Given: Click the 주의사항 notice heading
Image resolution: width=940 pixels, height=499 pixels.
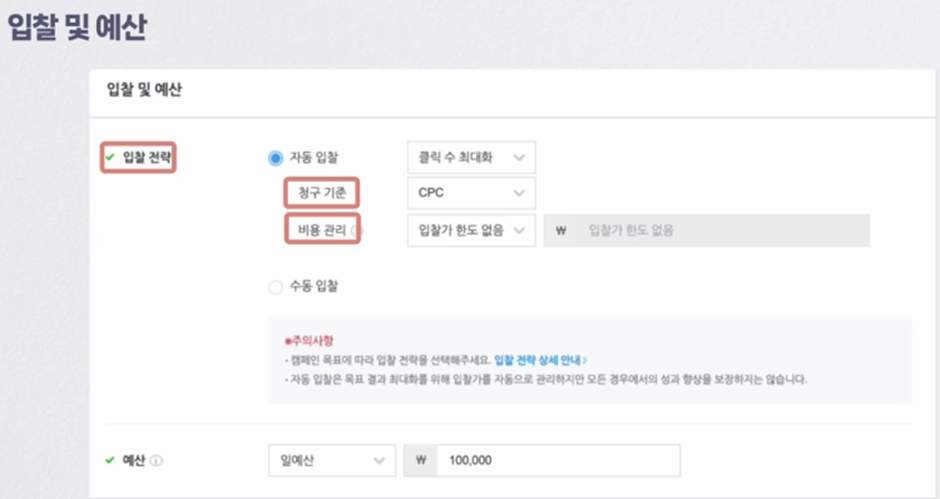Looking at the screenshot, I should pyautogui.click(x=309, y=341).
